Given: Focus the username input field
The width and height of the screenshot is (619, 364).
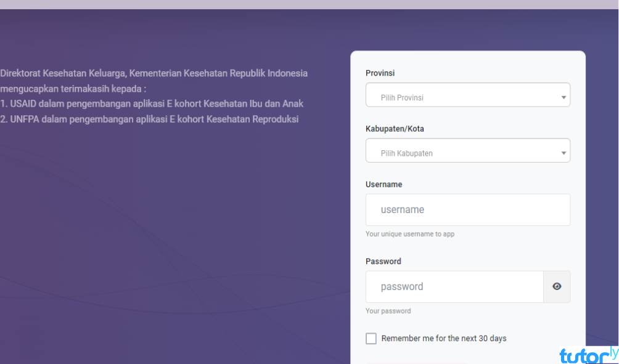Looking at the screenshot, I should coord(467,210).
